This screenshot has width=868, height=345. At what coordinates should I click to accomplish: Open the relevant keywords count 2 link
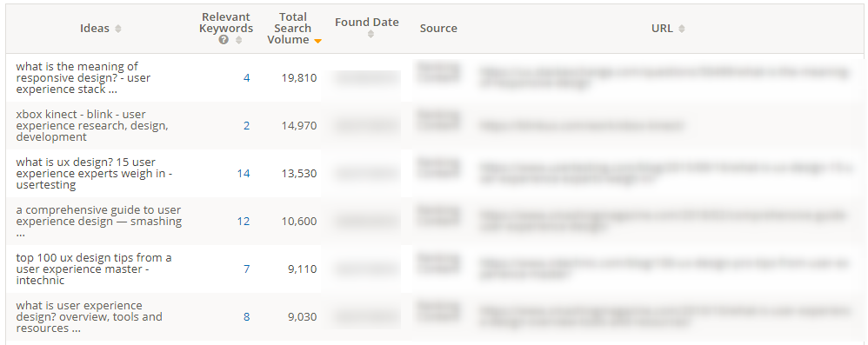coord(246,125)
